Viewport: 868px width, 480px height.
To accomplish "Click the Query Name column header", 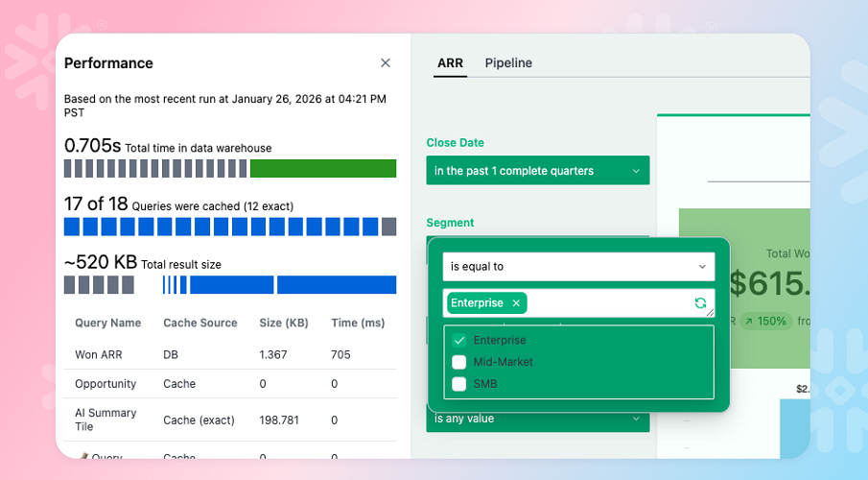I will (x=107, y=324).
